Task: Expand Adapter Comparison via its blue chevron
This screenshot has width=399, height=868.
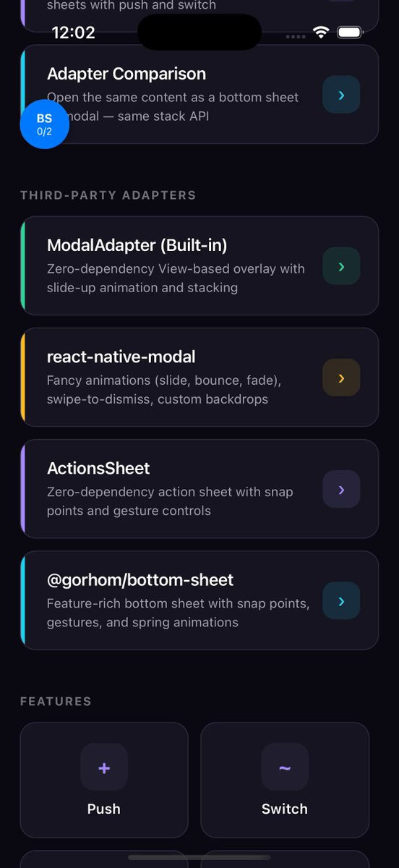Action: tap(341, 95)
